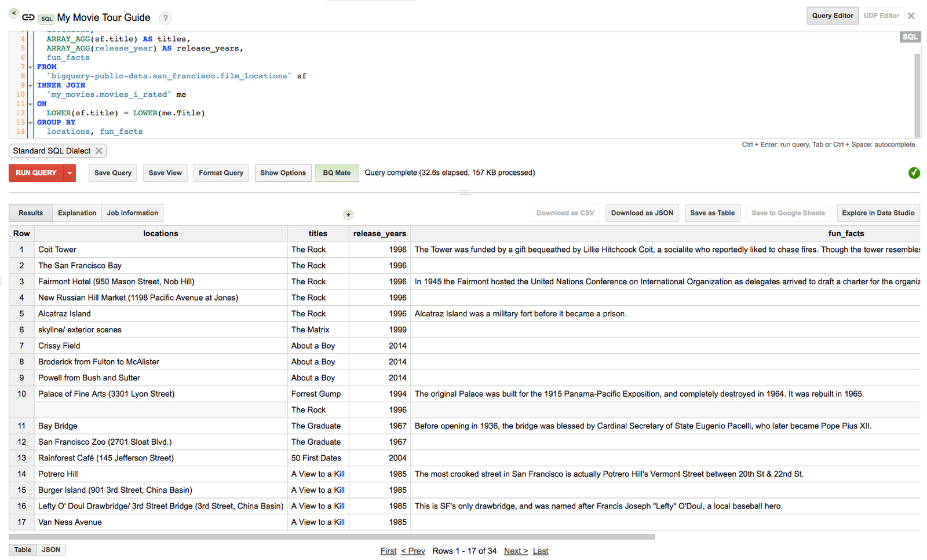
Task: Open the Run Query dropdown arrow
Action: [70, 173]
